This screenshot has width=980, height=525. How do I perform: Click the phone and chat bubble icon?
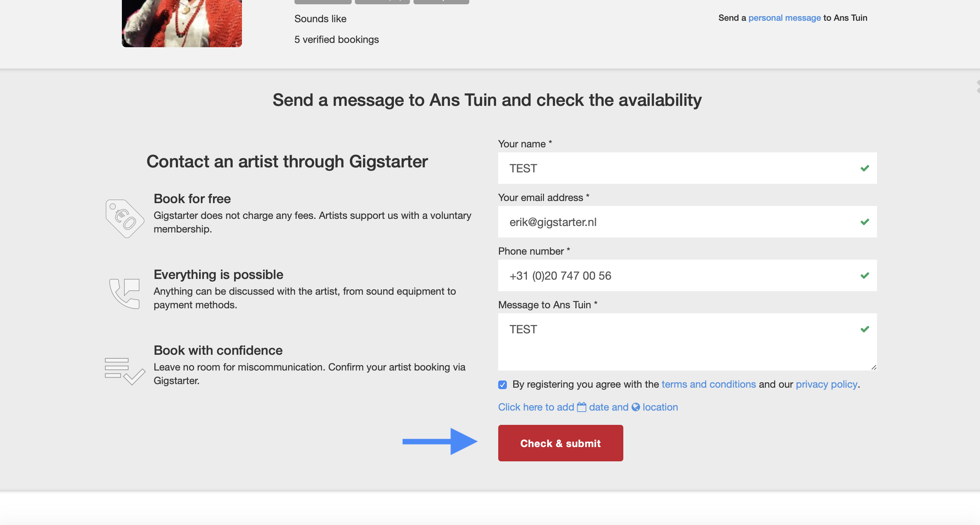pos(124,293)
